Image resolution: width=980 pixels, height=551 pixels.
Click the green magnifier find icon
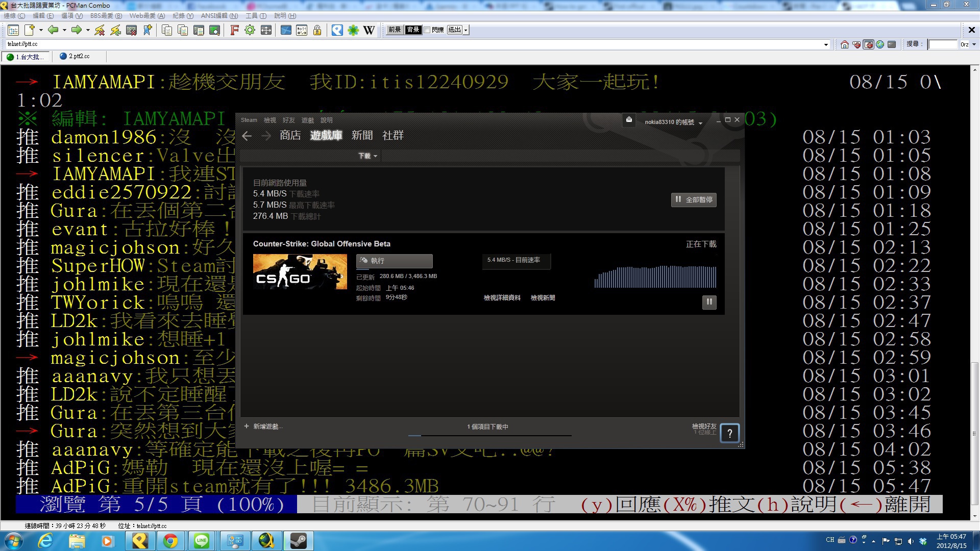(x=215, y=30)
